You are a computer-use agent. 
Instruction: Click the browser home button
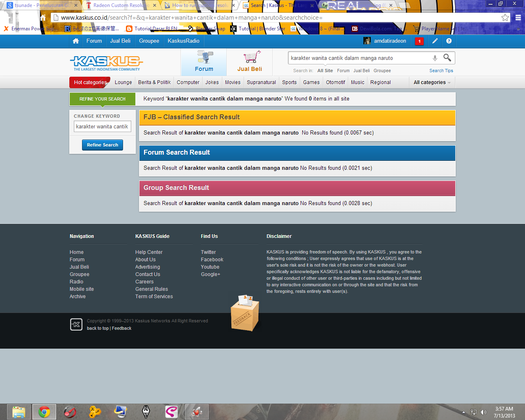pos(43,18)
